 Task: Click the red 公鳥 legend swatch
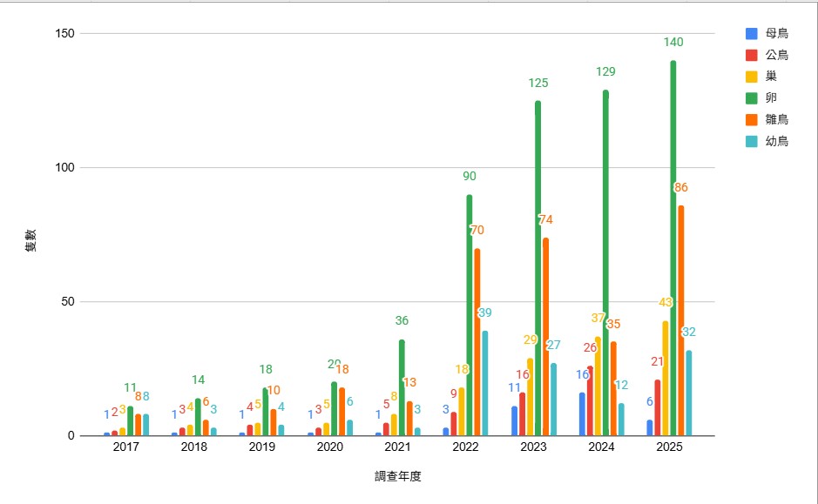click(751, 55)
